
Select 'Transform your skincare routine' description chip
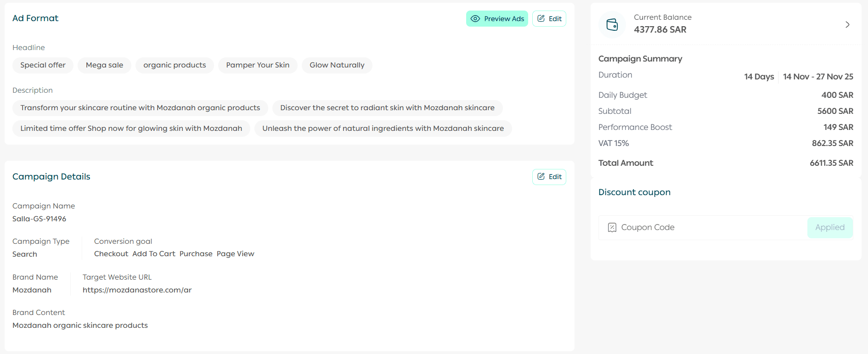(140, 108)
